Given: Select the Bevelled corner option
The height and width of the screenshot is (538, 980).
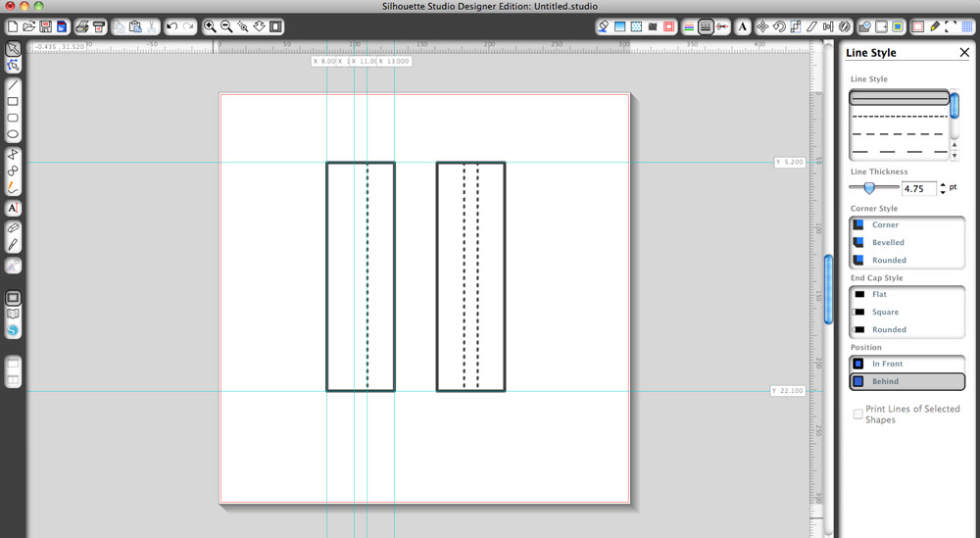Looking at the screenshot, I should [x=888, y=242].
